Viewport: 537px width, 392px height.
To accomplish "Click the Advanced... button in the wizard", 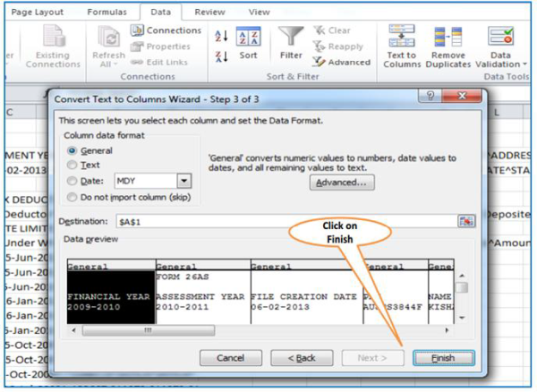I will [342, 182].
